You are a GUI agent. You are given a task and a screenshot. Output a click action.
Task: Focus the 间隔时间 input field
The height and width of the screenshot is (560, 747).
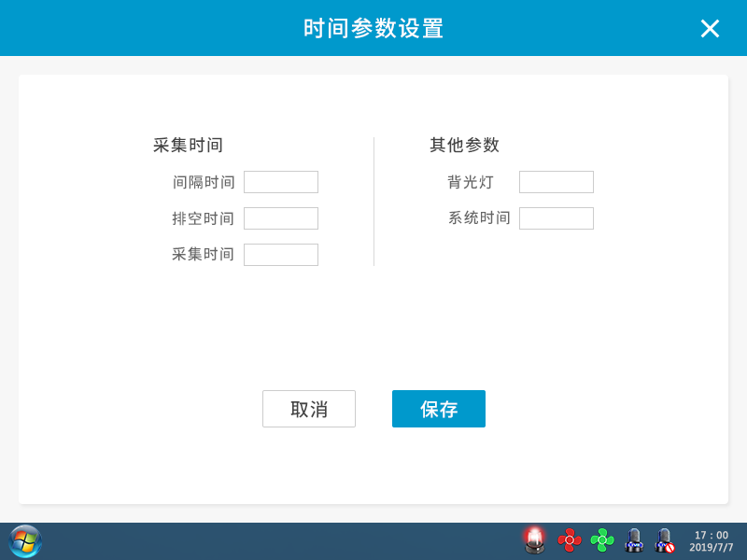(281, 182)
